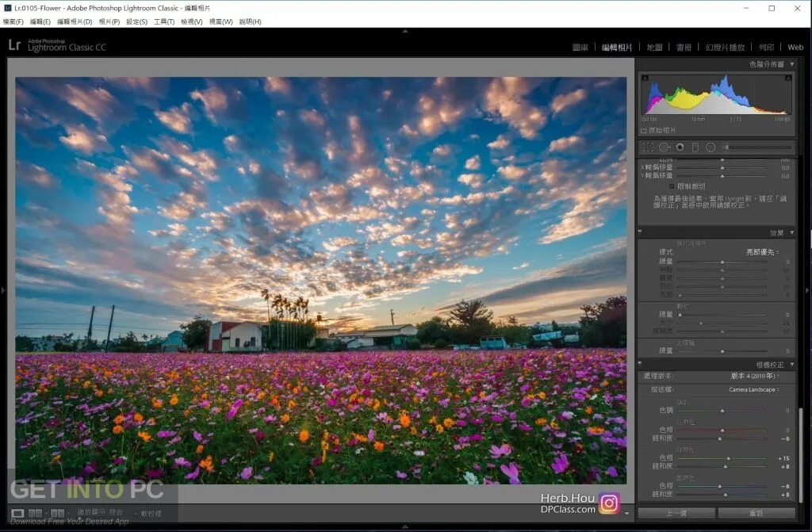The width and height of the screenshot is (812, 532).
Task: Open the toolbar content dropdown triangle
Action: (627, 513)
